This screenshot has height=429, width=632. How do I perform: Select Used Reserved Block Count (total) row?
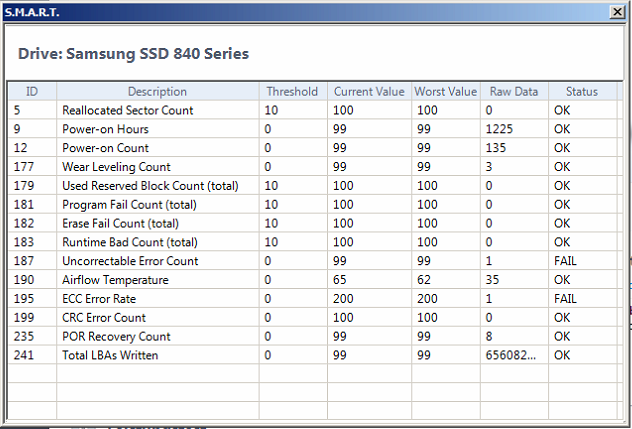(x=313, y=185)
